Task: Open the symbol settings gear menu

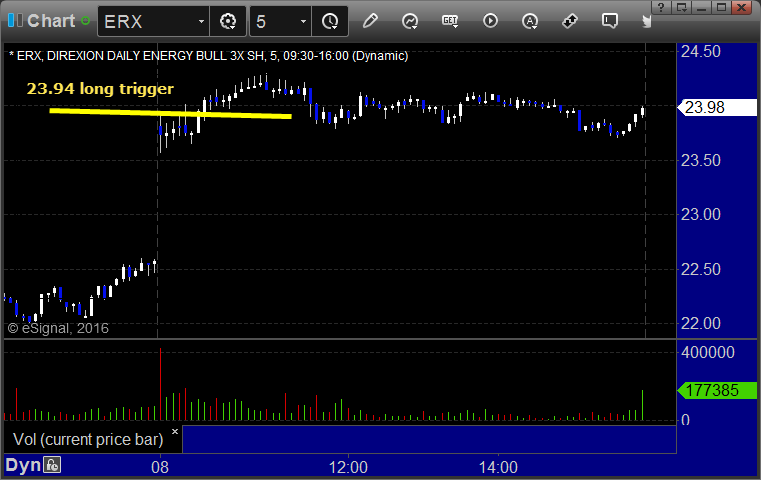Action: (x=228, y=21)
